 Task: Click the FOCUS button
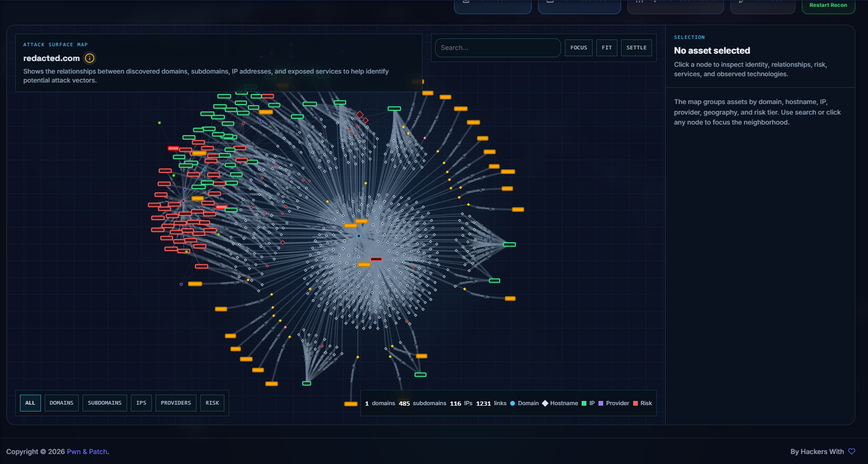pos(578,48)
